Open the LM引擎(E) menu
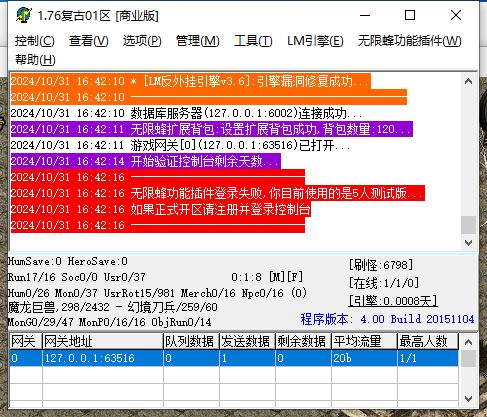487x417 pixels. (x=315, y=41)
